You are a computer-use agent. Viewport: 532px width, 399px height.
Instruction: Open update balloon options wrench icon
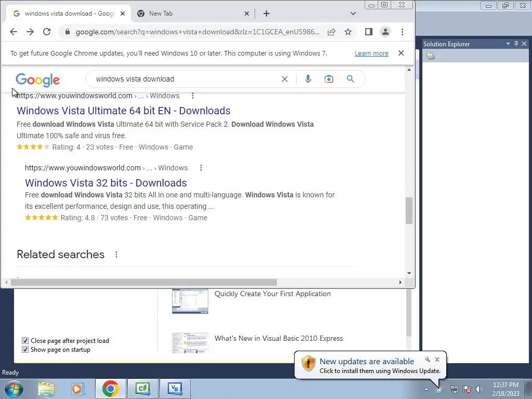(x=428, y=360)
